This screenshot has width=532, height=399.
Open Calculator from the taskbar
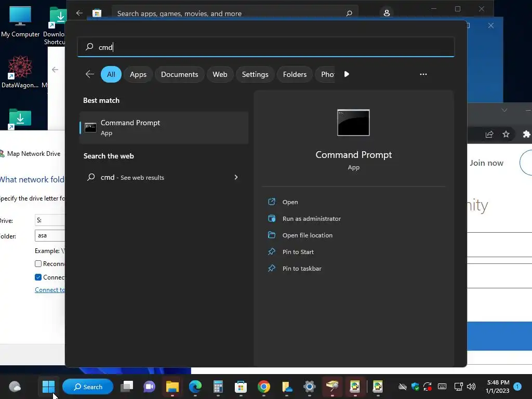pyautogui.click(x=218, y=387)
